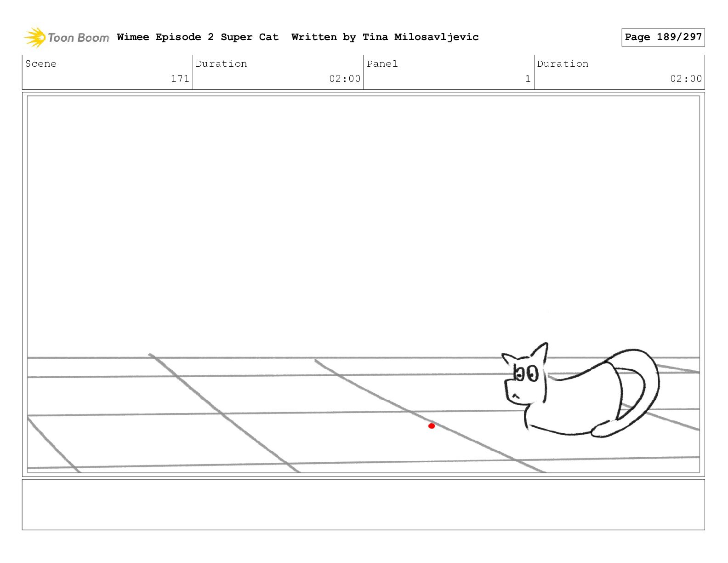This screenshot has width=728, height=563.
Task: Click the title 'Wimee Episode 2 Super Cat'
Action: pos(198,37)
